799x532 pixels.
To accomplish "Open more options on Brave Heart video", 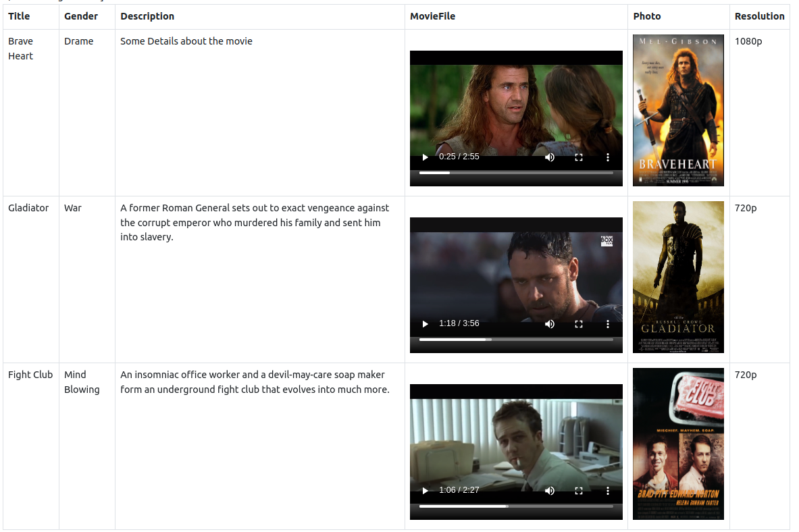I will pyautogui.click(x=607, y=157).
